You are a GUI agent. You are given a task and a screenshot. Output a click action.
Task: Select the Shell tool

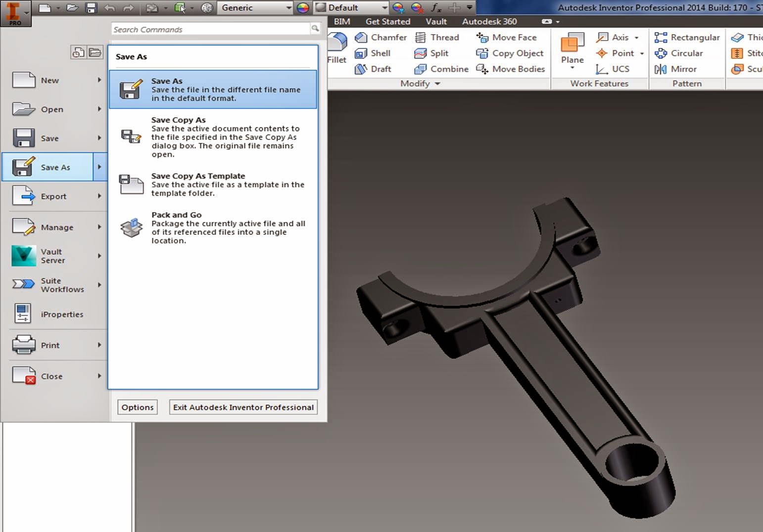[373, 53]
